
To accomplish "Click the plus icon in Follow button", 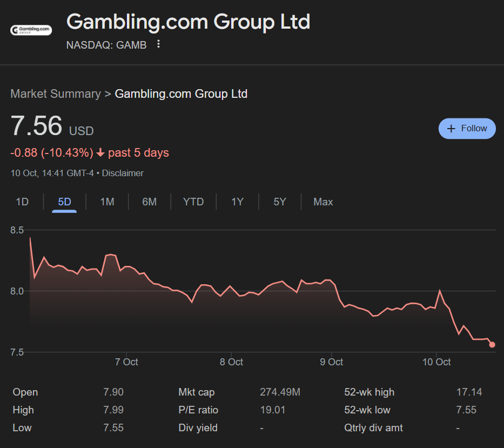I will (x=452, y=129).
